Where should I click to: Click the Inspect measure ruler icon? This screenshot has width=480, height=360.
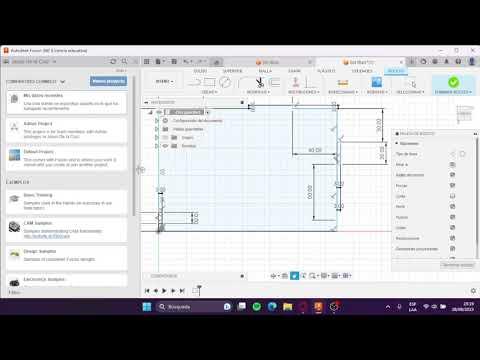coord(343,82)
